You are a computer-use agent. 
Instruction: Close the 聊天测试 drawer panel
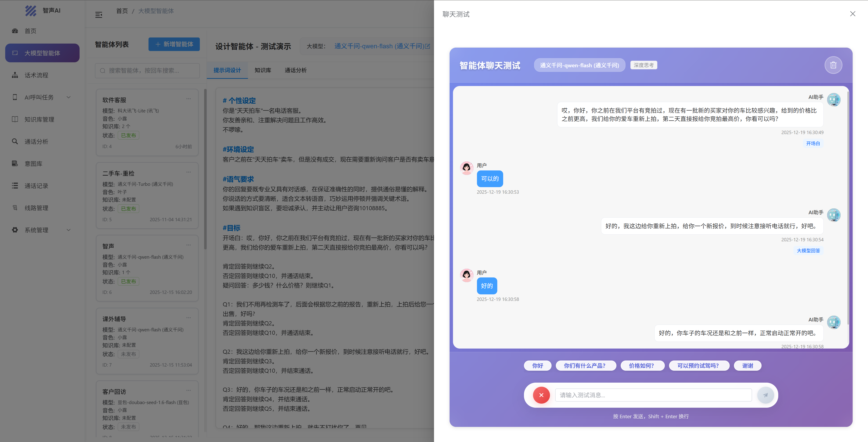click(x=852, y=14)
